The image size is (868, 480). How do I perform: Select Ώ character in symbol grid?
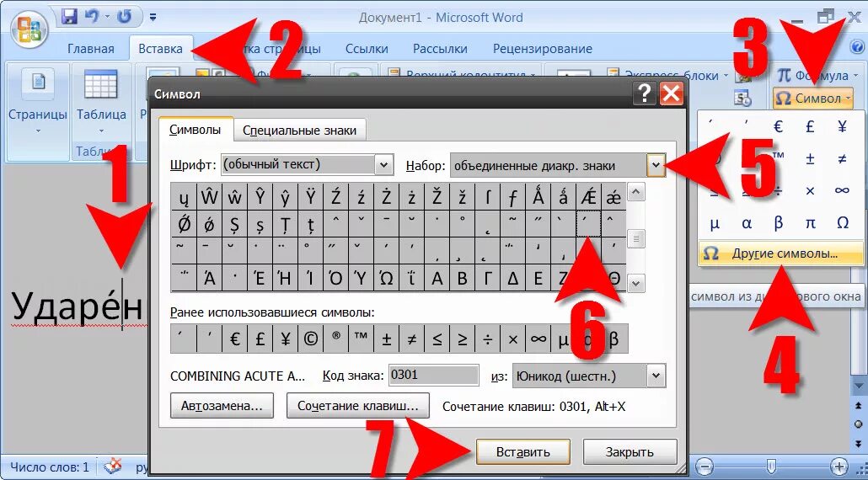coord(386,279)
